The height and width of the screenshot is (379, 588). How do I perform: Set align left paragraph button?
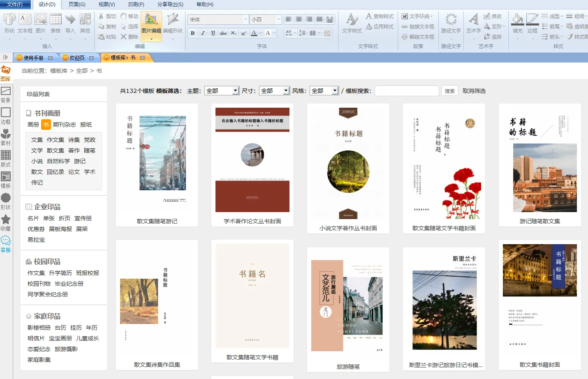pyautogui.click(x=289, y=19)
